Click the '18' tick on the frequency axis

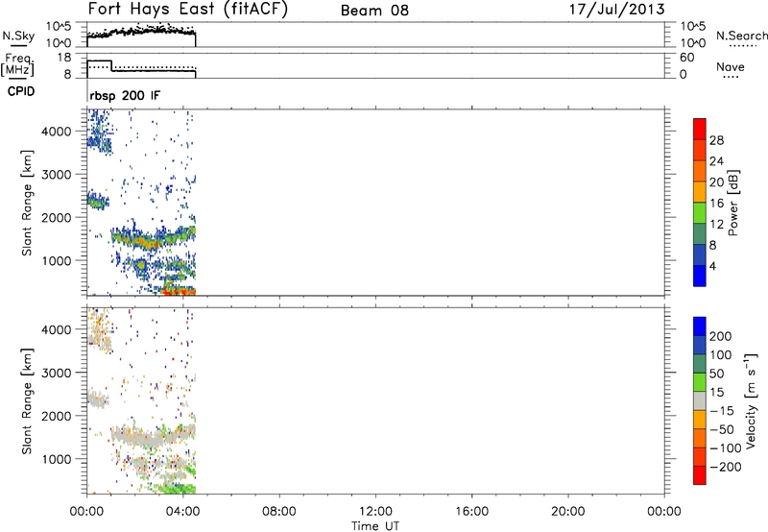[x=64, y=58]
